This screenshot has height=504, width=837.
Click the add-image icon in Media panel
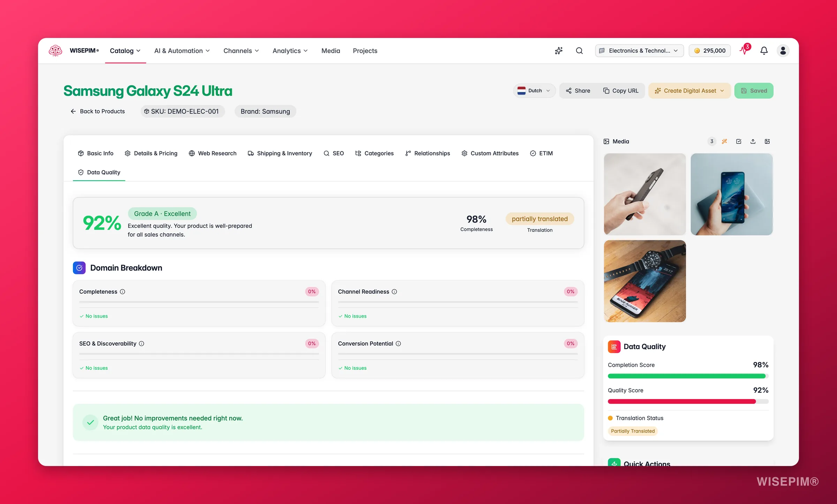click(x=767, y=141)
